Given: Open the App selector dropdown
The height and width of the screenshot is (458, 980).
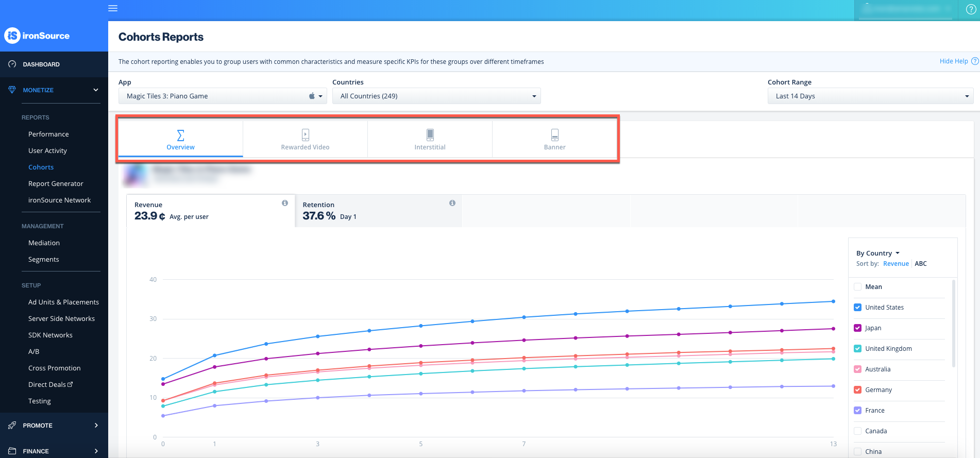Looking at the screenshot, I should 223,96.
